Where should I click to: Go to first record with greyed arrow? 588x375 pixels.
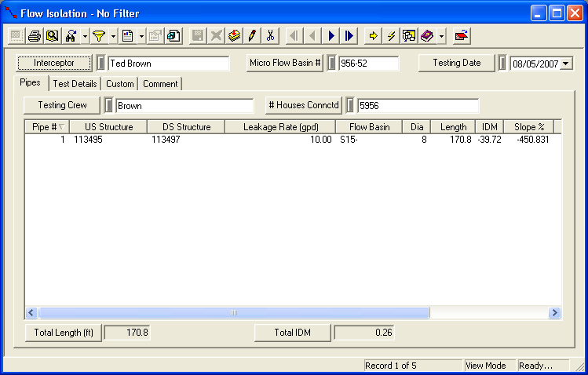[x=294, y=36]
